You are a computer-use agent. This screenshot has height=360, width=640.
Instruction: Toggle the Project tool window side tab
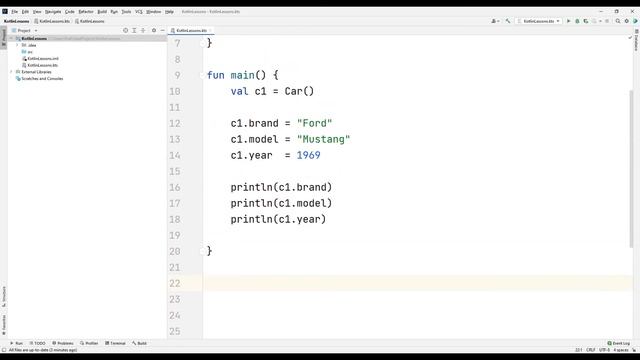point(4,38)
